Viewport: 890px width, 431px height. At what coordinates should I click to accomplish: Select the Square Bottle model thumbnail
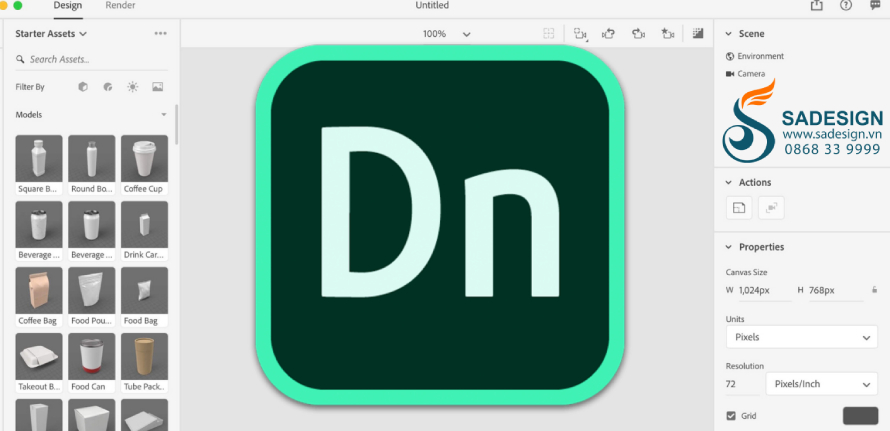pos(39,158)
